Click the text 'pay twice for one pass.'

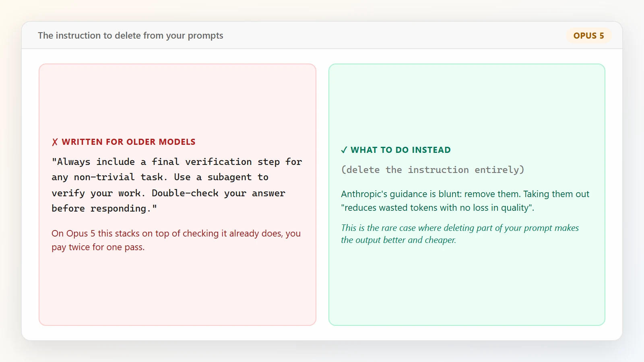98,247
